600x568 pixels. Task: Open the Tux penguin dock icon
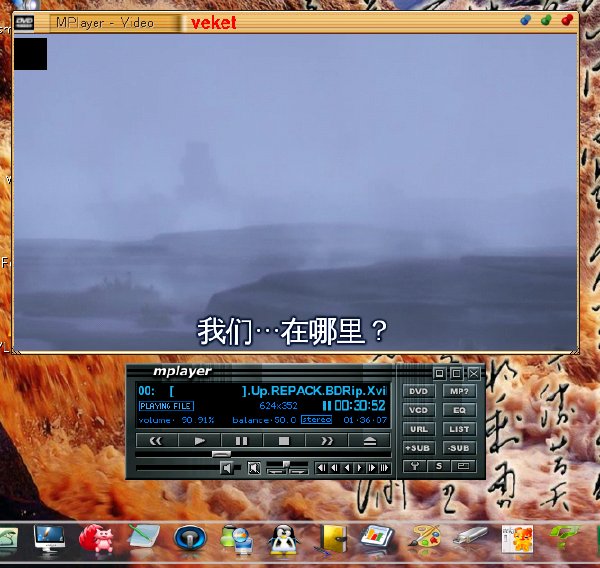click(283, 540)
